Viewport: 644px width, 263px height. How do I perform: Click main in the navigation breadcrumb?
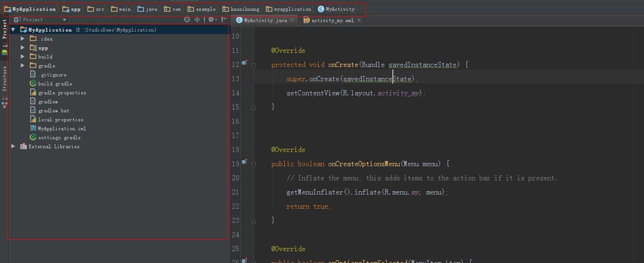(121, 9)
